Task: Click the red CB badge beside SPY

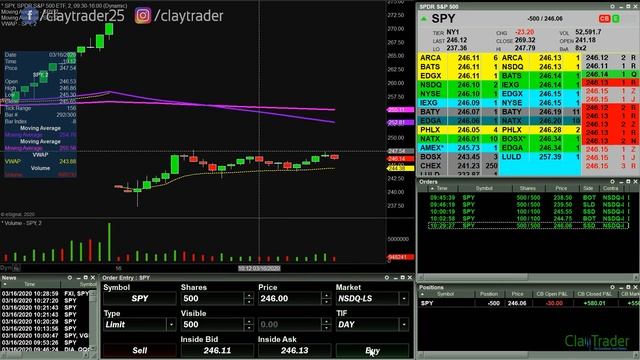Action: (x=604, y=19)
